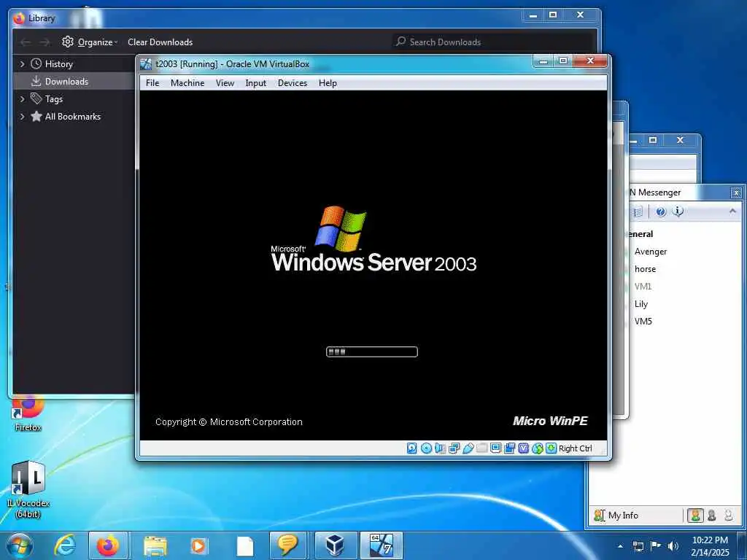Image resolution: width=747 pixels, height=560 pixels.
Task: Click hard disk activity icon in VirtualBox status bar
Action: [x=412, y=448]
